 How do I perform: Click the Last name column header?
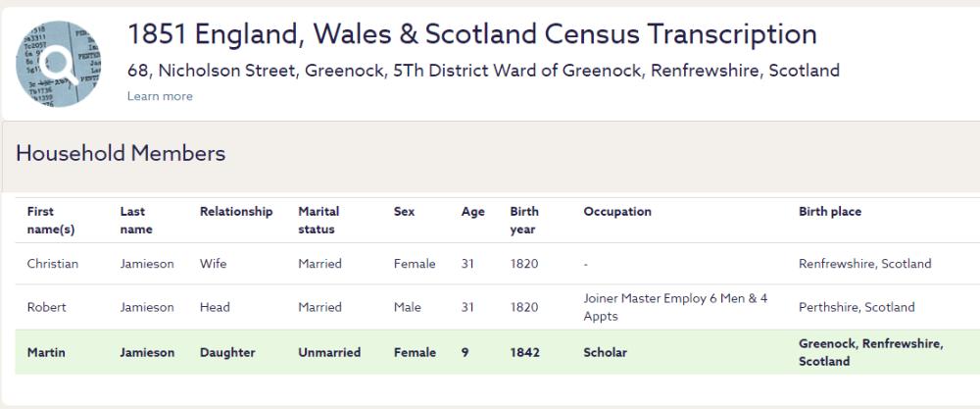click(x=133, y=220)
